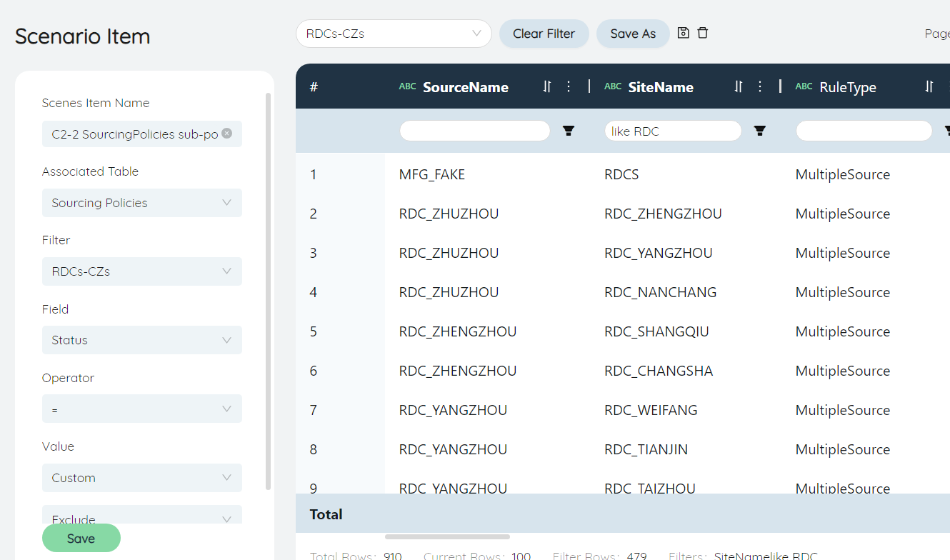Click the save filter disk icon
This screenshot has width=950, height=560.
pos(683,33)
